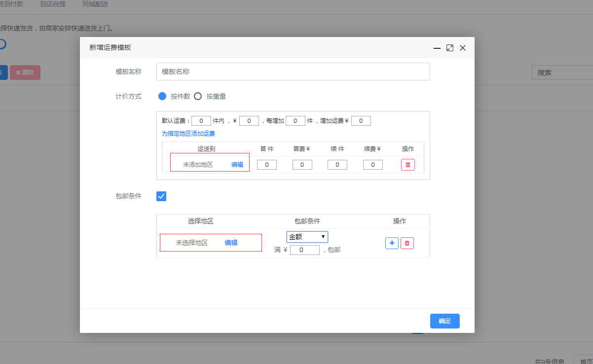Image resolution: width=593 pixels, height=364 pixels.
Task: Select 按件数 pricing radio button
Action: pos(162,96)
